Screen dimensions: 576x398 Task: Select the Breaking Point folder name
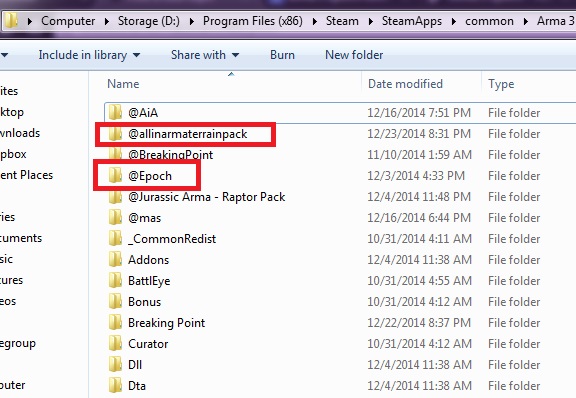point(166,323)
